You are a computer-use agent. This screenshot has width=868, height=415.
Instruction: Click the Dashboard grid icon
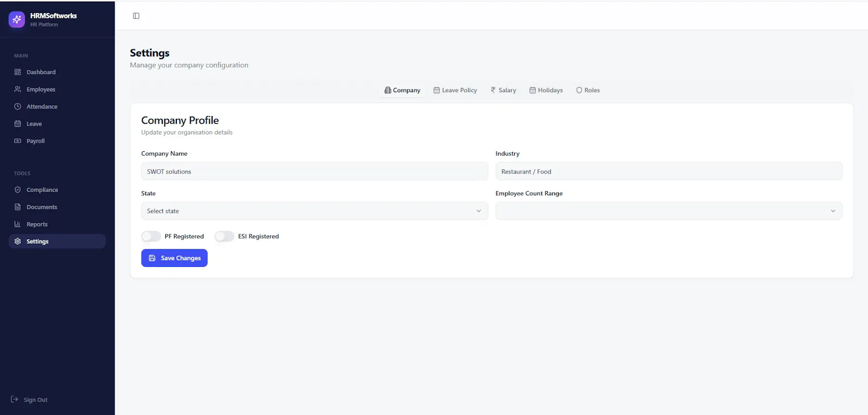(17, 72)
